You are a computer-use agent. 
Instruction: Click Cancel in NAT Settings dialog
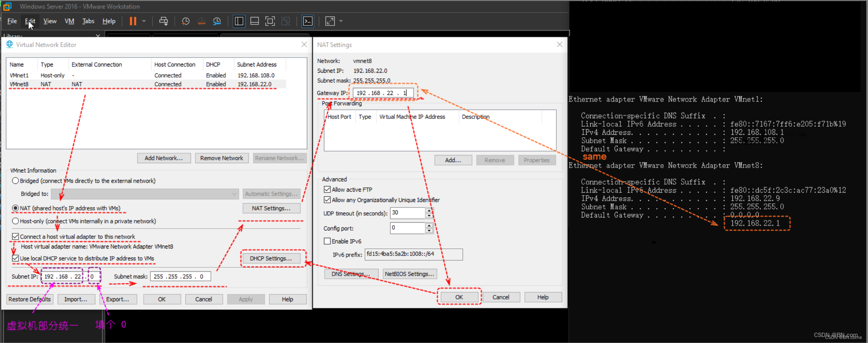[x=501, y=297]
